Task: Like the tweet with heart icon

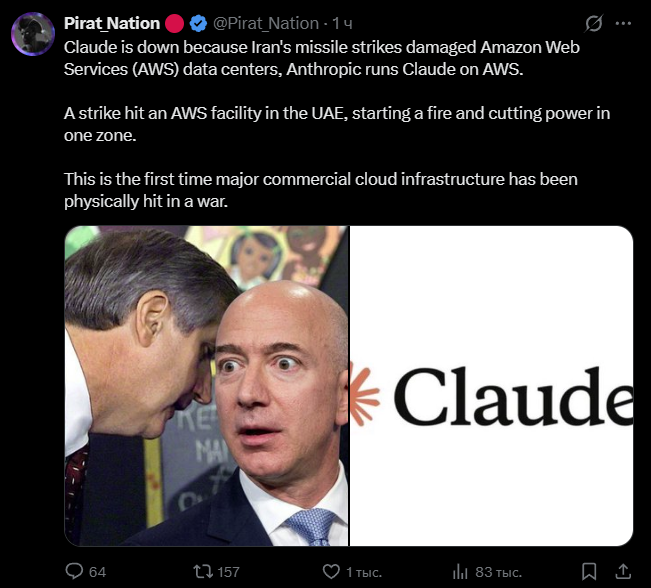Action: (x=331, y=572)
